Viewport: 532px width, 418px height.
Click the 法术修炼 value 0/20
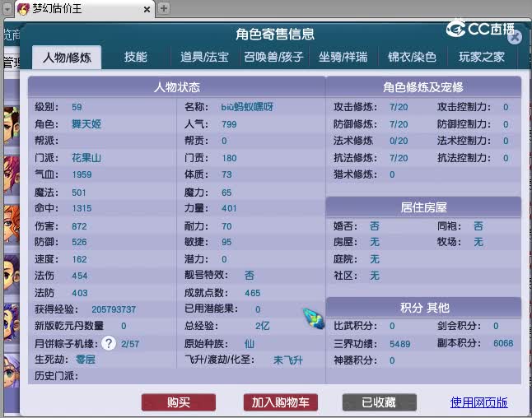point(399,141)
